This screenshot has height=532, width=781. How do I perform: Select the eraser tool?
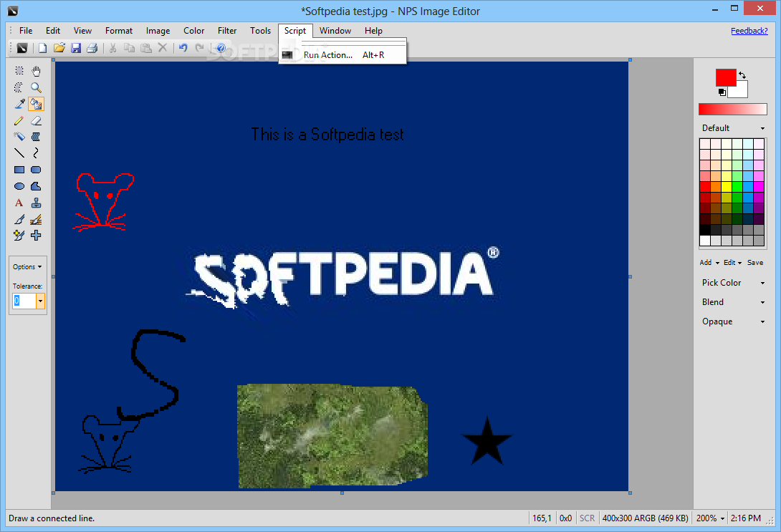(36, 120)
